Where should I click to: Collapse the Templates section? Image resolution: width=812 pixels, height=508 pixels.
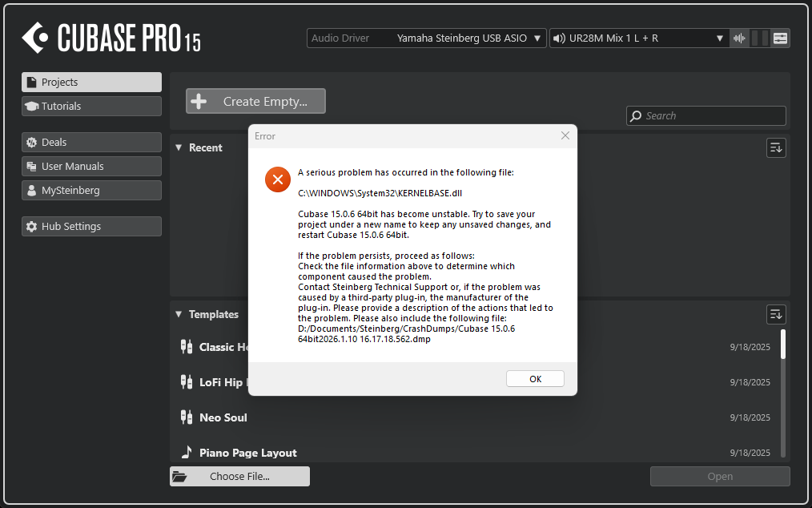[x=179, y=315]
